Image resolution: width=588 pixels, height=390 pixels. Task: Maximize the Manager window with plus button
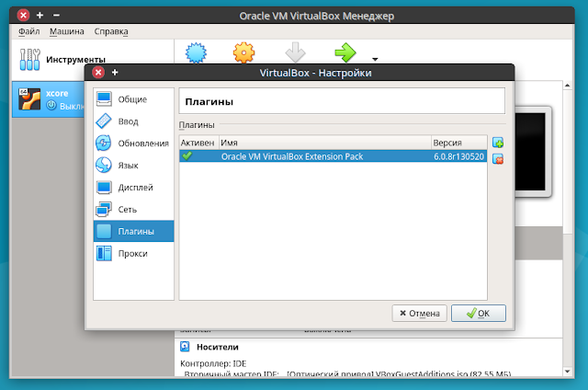pos(40,16)
